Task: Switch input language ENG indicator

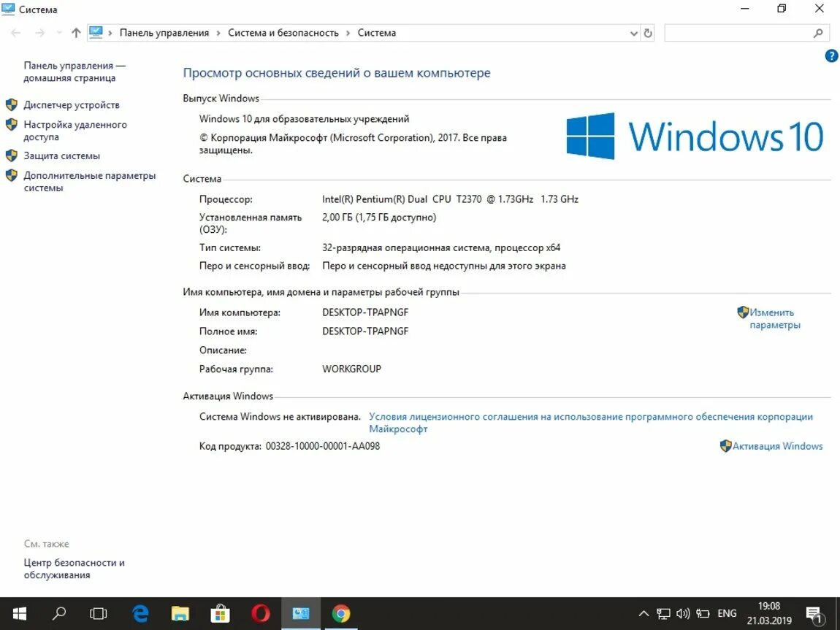Action: pos(727,614)
